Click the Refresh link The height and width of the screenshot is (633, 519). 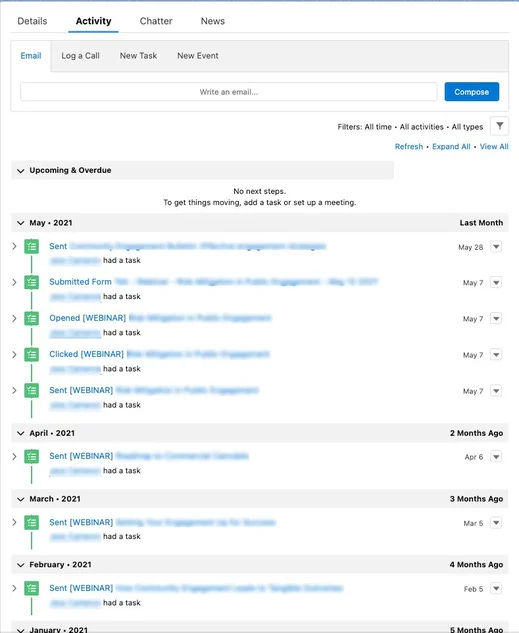409,147
